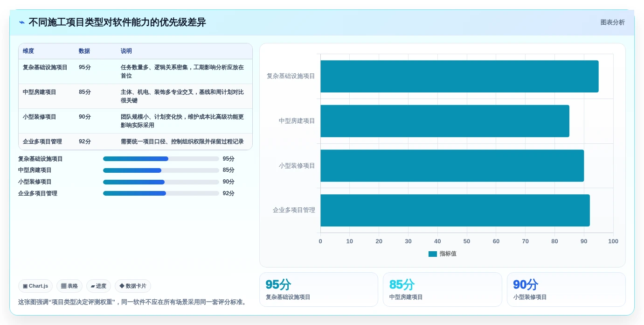Click the 50 x-axis tick label
644x325 pixels.
pyautogui.click(x=467, y=241)
